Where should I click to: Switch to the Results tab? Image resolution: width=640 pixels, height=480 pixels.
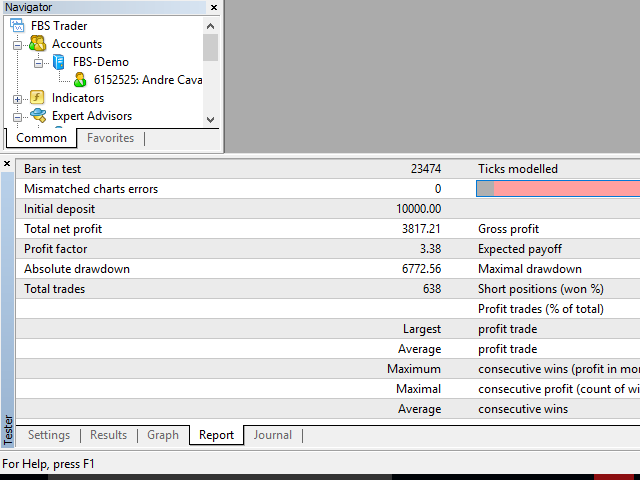[x=108, y=435]
